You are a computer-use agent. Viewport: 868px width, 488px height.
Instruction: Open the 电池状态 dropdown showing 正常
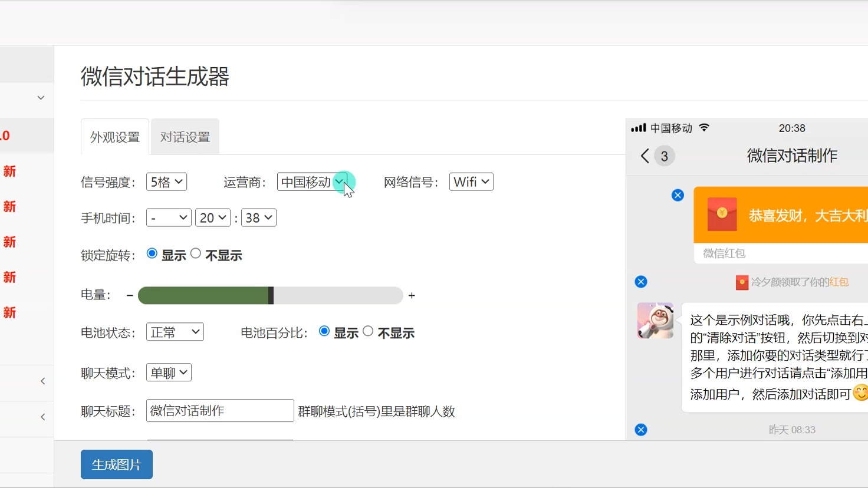[175, 332]
